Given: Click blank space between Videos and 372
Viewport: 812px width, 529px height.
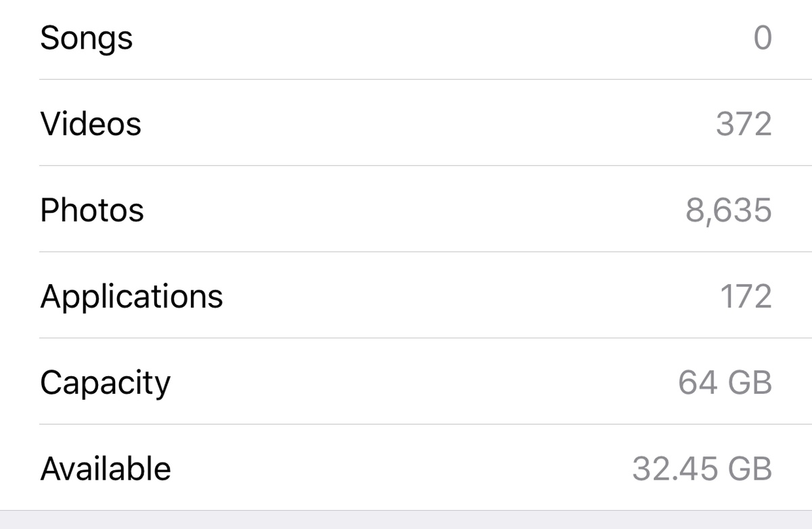Looking at the screenshot, I should point(428,124).
